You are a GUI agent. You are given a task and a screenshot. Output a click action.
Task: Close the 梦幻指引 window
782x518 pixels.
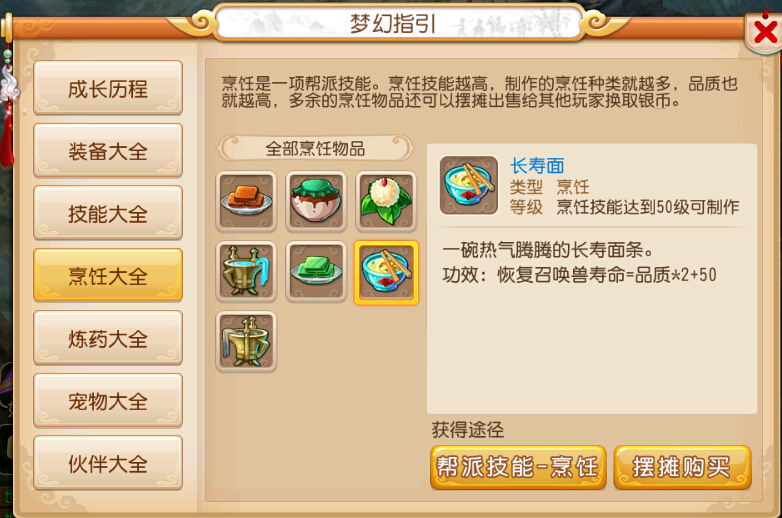(x=765, y=31)
